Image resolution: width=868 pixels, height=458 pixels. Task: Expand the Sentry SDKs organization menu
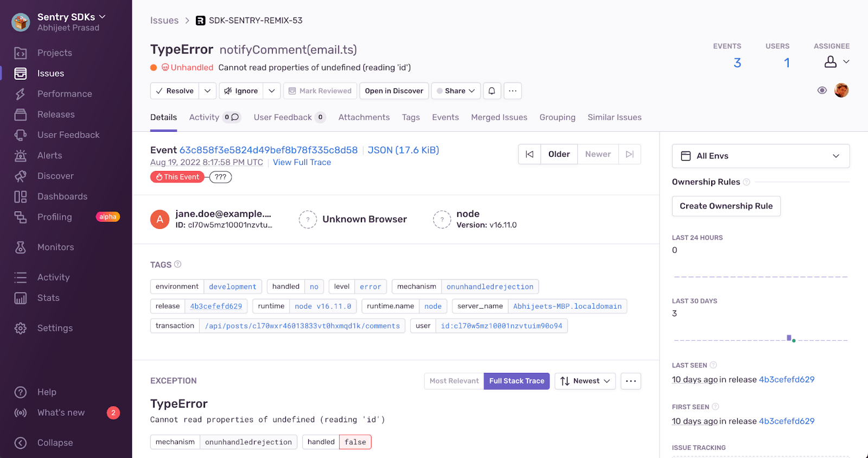pos(103,17)
